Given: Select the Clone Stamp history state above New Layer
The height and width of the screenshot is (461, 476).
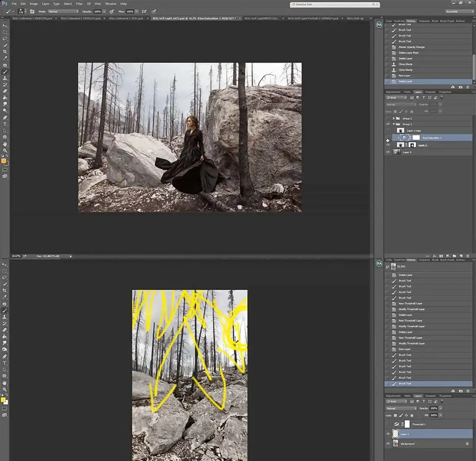Looking at the screenshot, I should point(428,70).
